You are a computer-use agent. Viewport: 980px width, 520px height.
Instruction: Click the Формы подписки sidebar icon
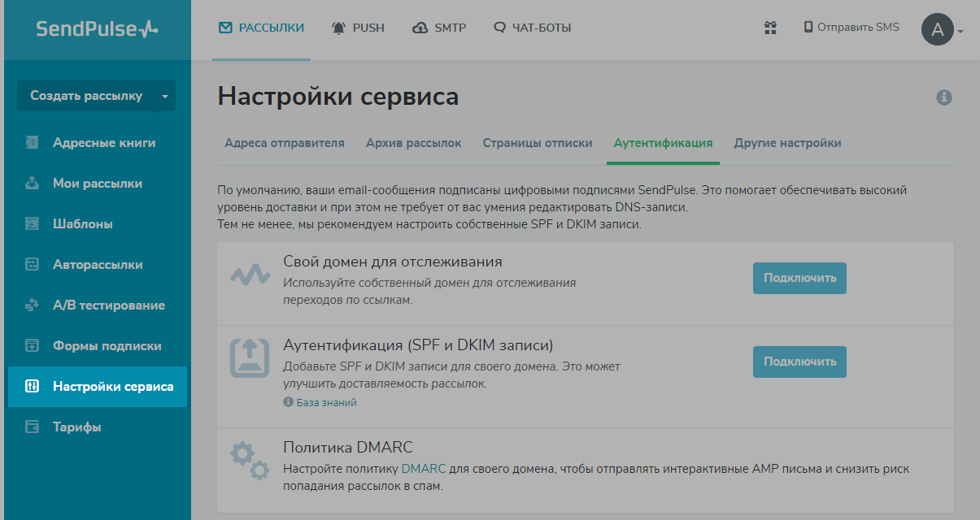point(32,345)
